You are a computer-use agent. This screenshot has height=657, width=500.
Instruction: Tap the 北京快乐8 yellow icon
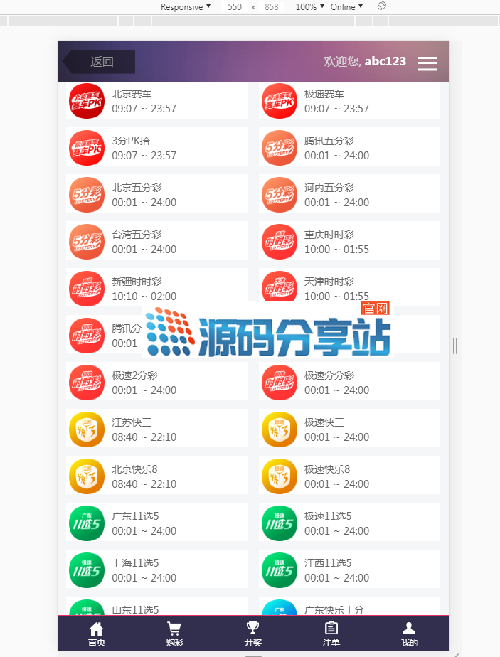[87, 476]
